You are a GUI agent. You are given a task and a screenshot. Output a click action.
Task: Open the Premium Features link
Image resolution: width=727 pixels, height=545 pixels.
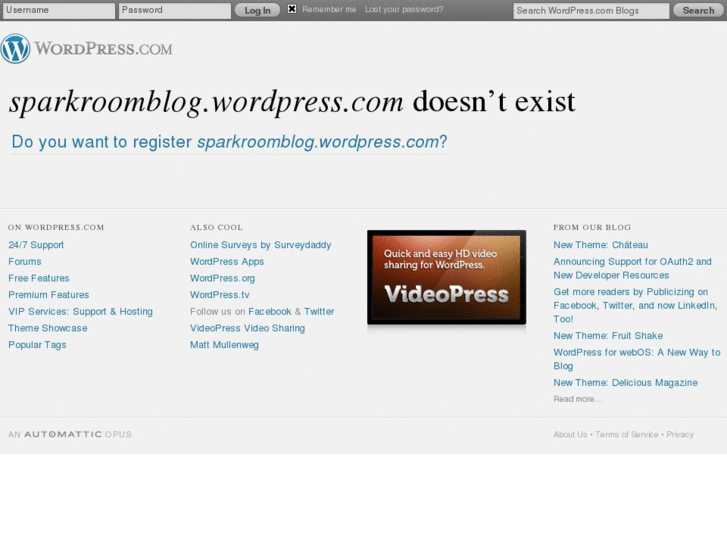coord(49,295)
